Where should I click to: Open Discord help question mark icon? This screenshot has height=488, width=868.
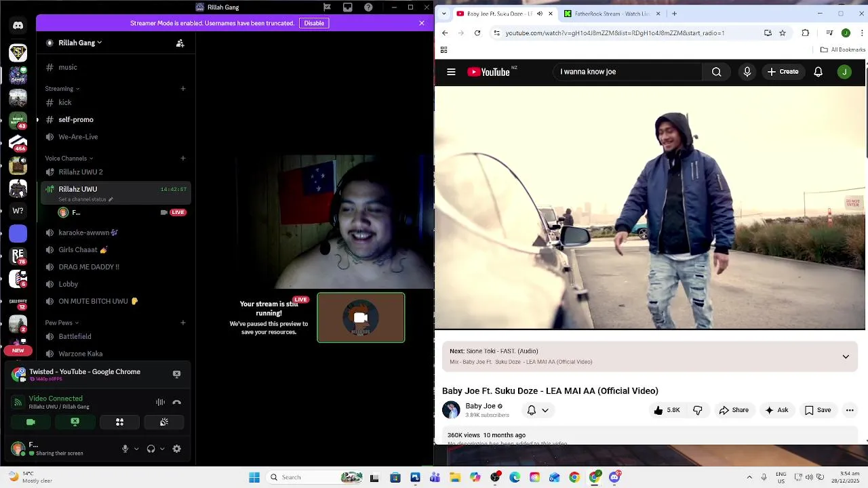[x=368, y=7]
